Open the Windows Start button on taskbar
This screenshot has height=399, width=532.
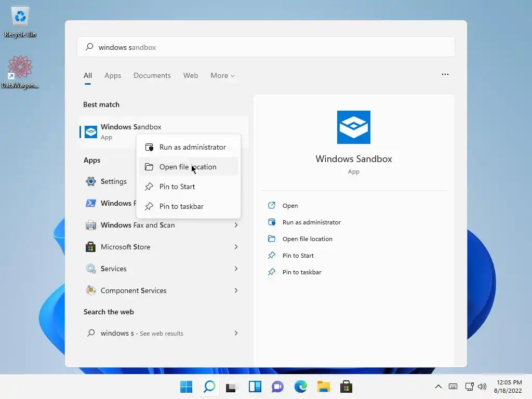tap(186, 387)
